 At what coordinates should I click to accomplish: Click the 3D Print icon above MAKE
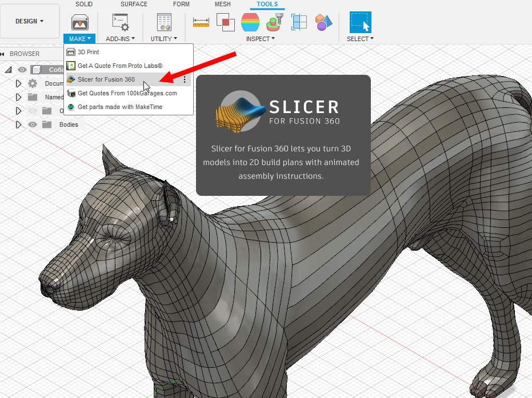click(x=80, y=22)
